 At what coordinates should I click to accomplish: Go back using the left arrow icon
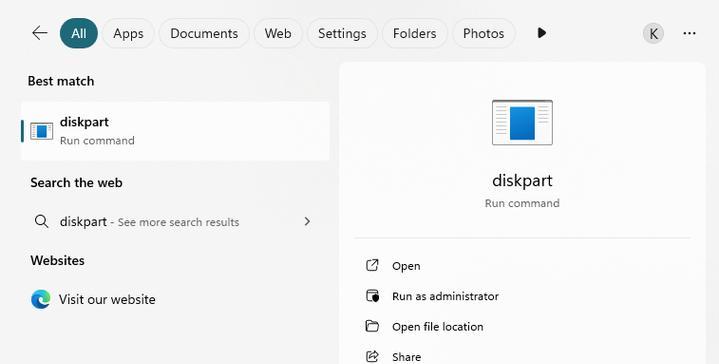(x=40, y=33)
